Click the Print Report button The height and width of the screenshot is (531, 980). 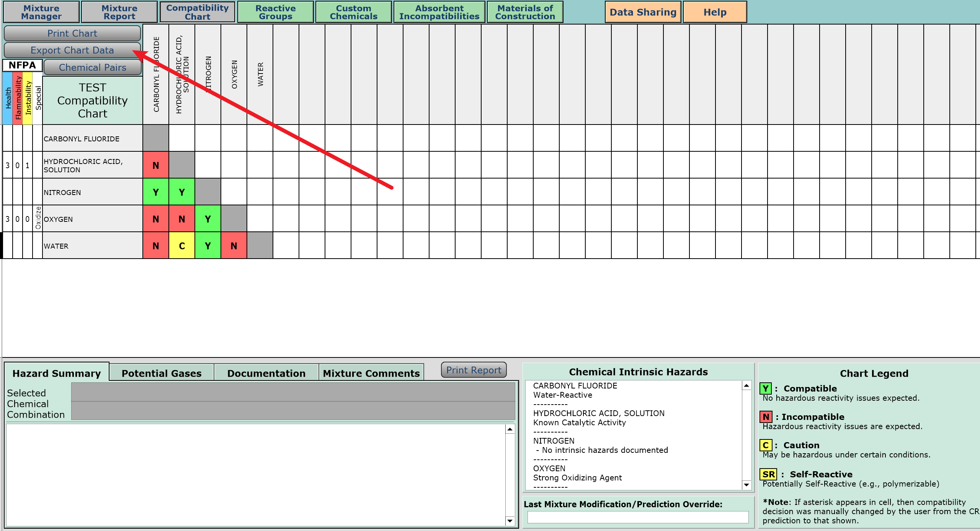click(x=474, y=370)
